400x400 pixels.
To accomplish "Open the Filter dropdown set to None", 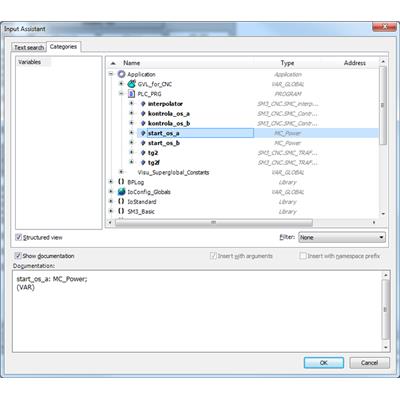I will click(342, 237).
